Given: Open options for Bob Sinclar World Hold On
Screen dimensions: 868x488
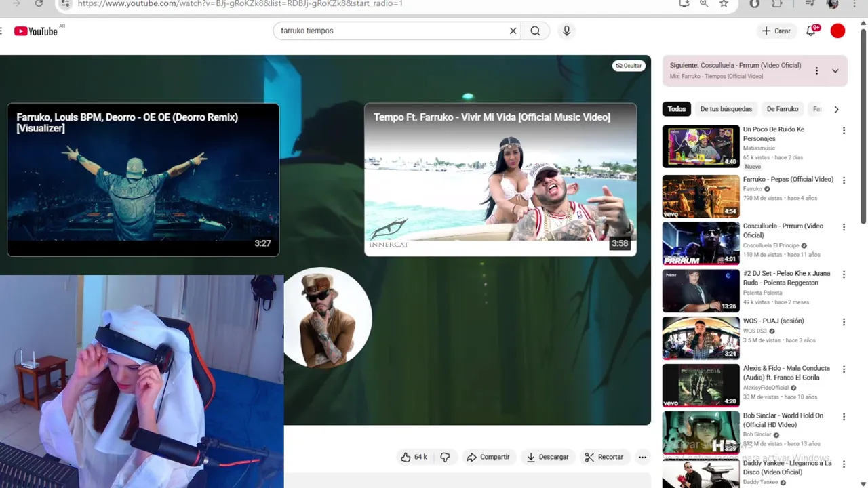Looking at the screenshot, I should tap(844, 417).
